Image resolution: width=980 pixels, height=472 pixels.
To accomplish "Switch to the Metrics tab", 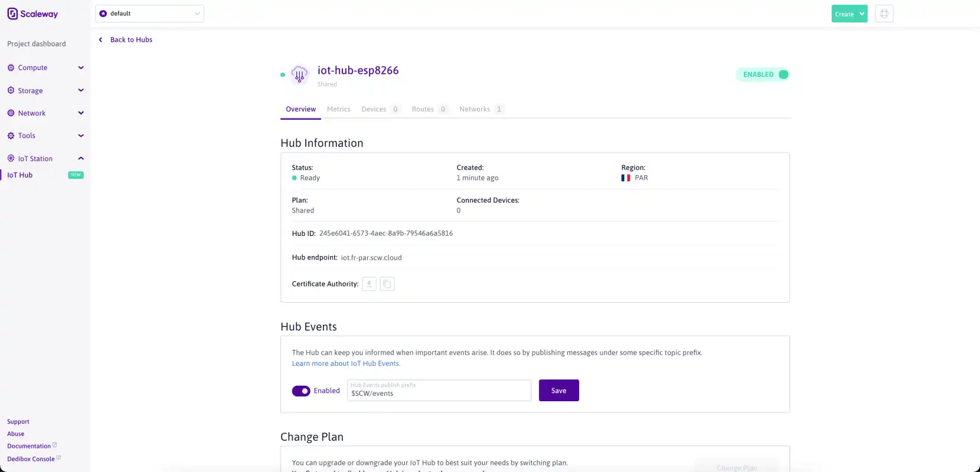I will (339, 109).
